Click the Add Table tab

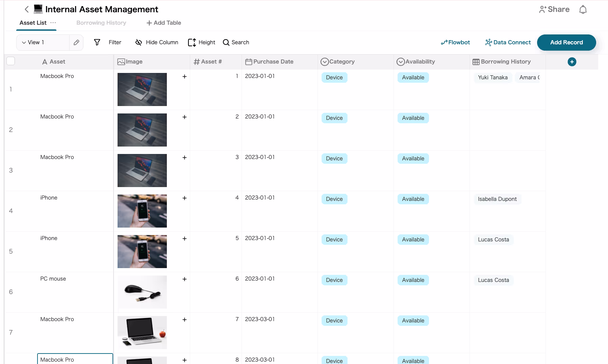pyautogui.click(x=164, y=23)
